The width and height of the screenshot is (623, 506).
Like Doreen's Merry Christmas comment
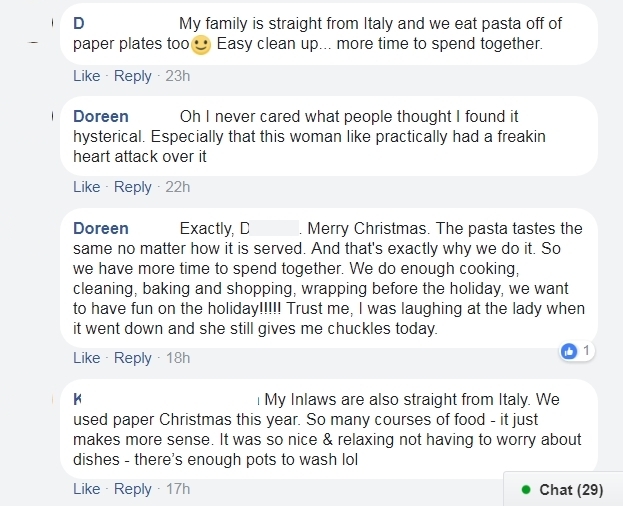87,358
